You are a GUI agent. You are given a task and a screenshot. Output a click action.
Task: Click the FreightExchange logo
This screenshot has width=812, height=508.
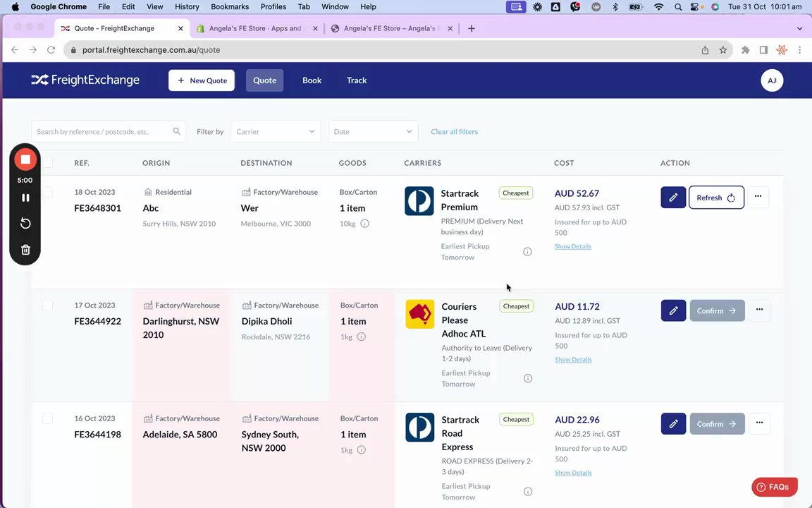85,80
